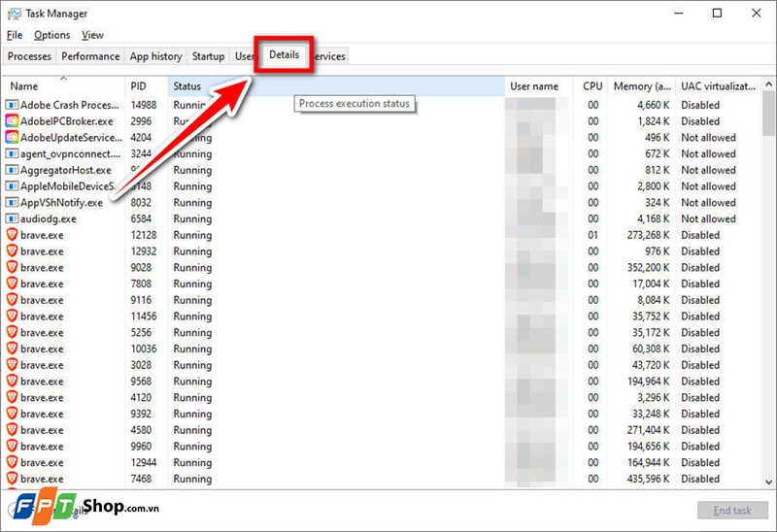Select the AdobeIPCBroker.exe icon

click(x=12, y=121)
